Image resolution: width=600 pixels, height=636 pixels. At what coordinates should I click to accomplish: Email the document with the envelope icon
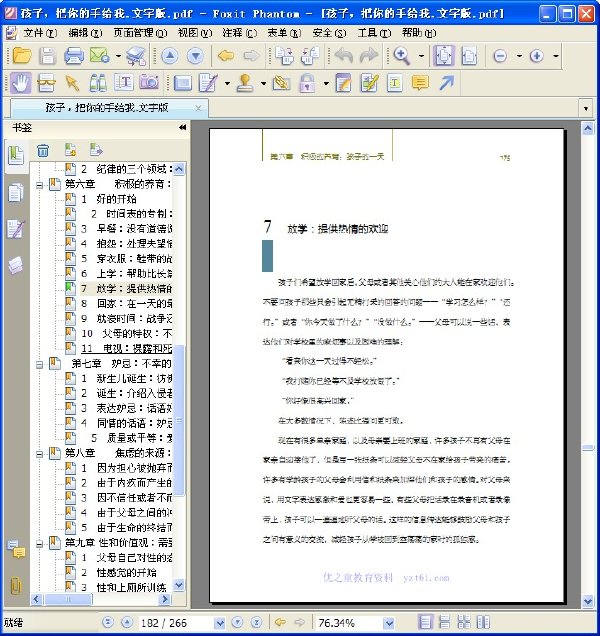pos(99,56)
